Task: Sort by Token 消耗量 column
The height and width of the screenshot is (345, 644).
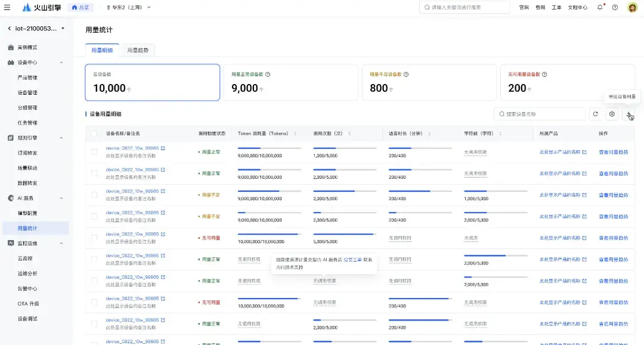Action: (295, 133)
